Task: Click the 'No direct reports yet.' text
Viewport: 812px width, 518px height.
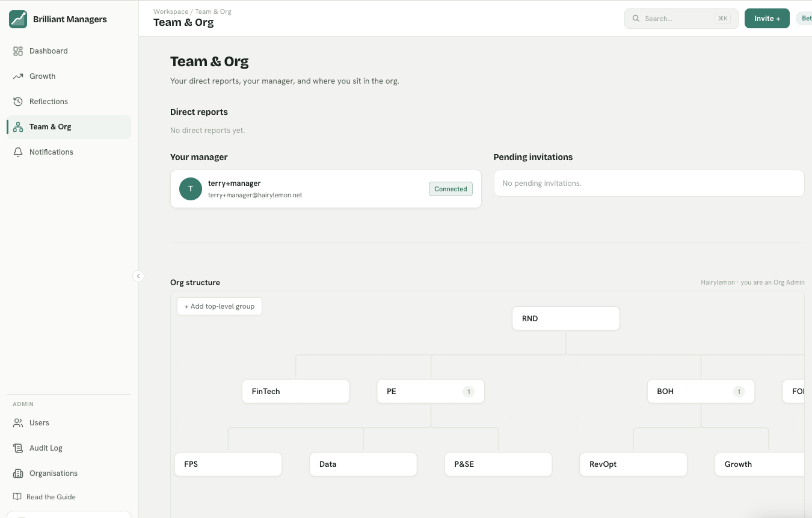Action: click(x=208, y=130)
